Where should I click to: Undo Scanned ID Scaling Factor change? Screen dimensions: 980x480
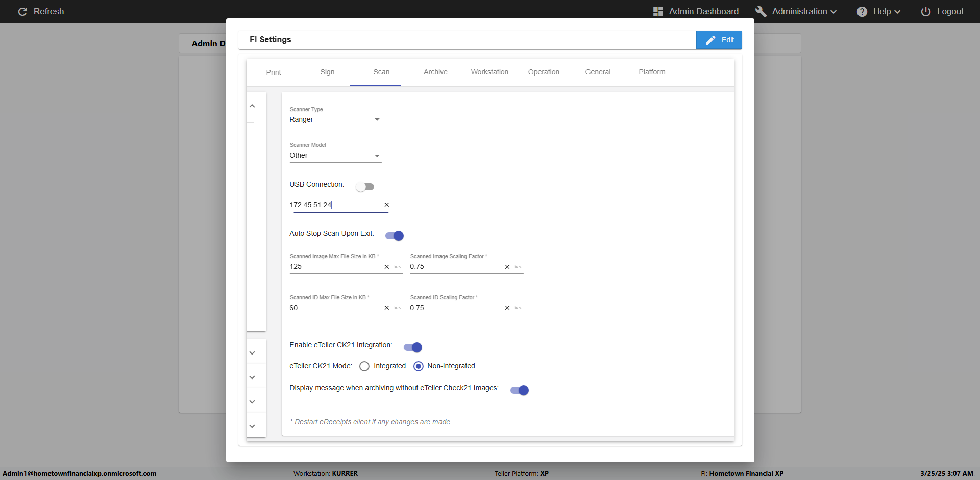(x=518, y=308)
